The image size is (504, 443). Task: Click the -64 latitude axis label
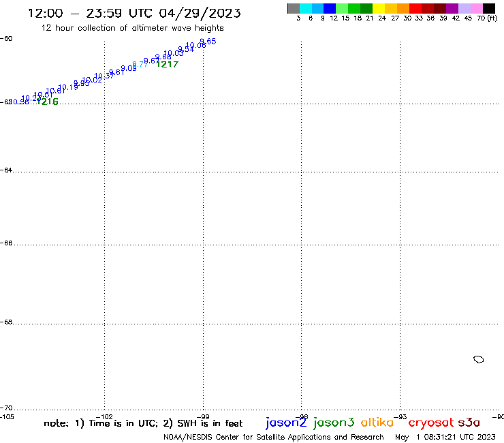pos(6,170)
